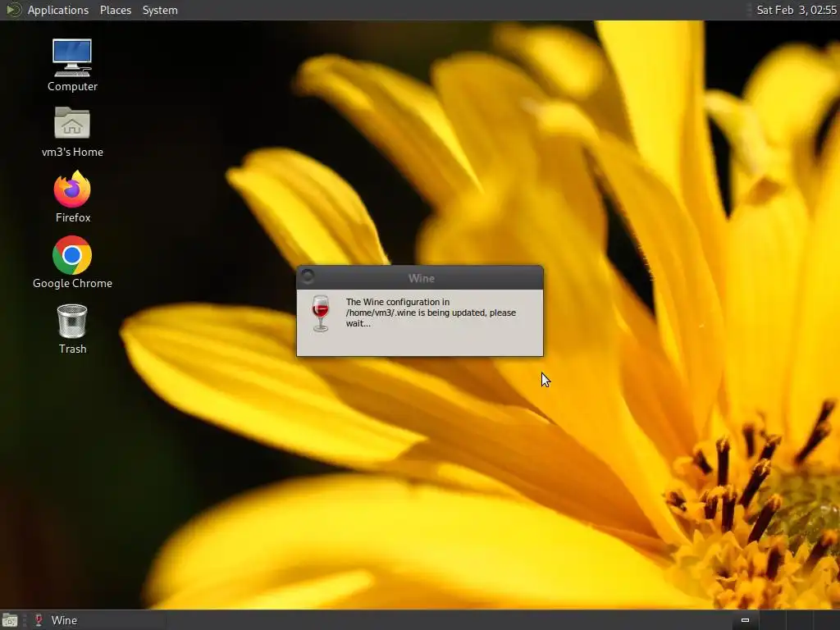Select the Wine taskbar button

pyautogui.click(x=97, y=620)
